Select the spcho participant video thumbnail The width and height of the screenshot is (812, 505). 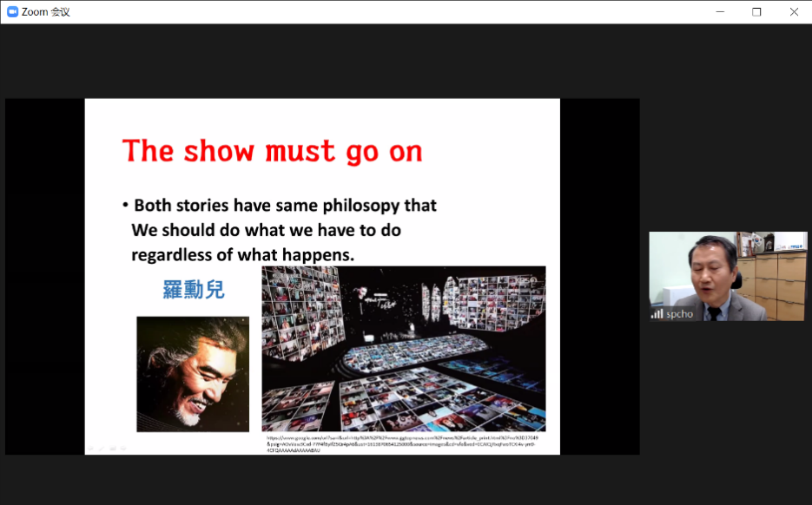(727, 276)
